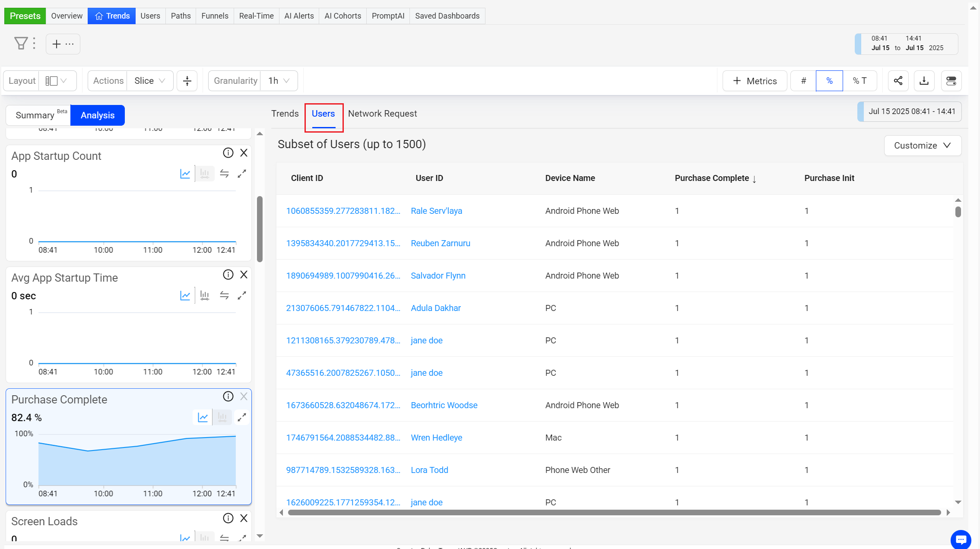Click swap arrows icon on App Startup Count
The width and height of the screenshot is (980, 549).
point(224,174)
